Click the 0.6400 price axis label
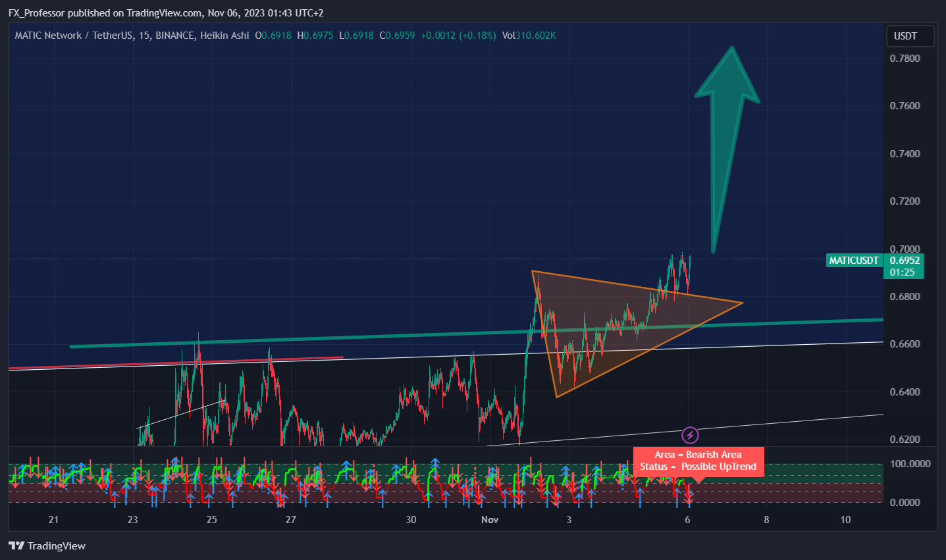 [905, 392]
